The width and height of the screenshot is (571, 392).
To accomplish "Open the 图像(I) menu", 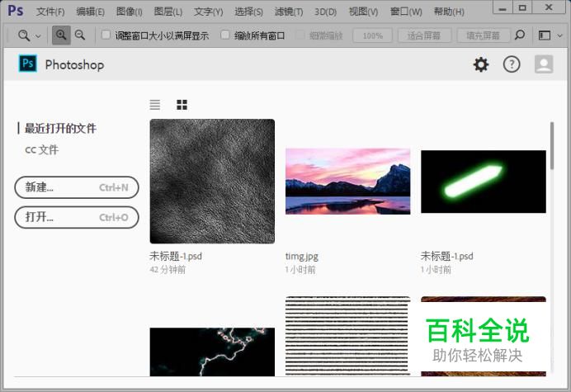I will click(130, 12).
